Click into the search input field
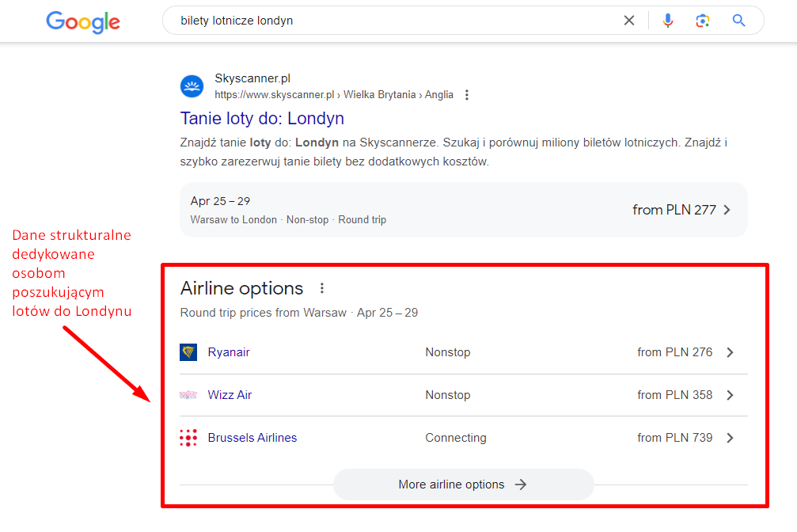 pyautogui.click(x=396, y=21)
